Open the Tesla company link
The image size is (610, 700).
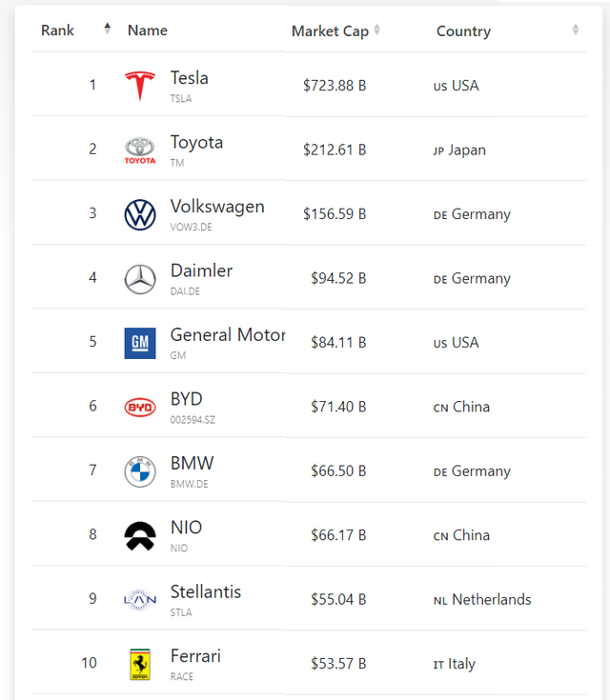pyautogui.click(x=190, y=78)
